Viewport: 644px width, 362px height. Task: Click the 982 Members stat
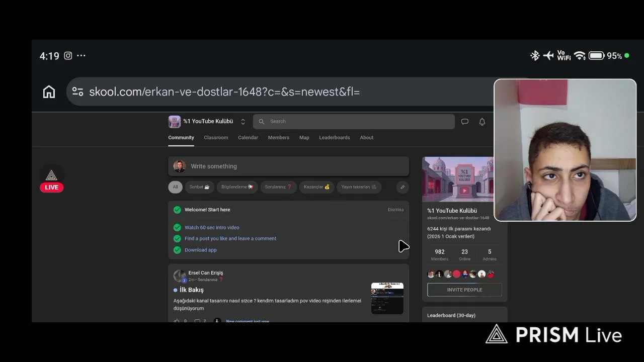(x=440, y=255)
